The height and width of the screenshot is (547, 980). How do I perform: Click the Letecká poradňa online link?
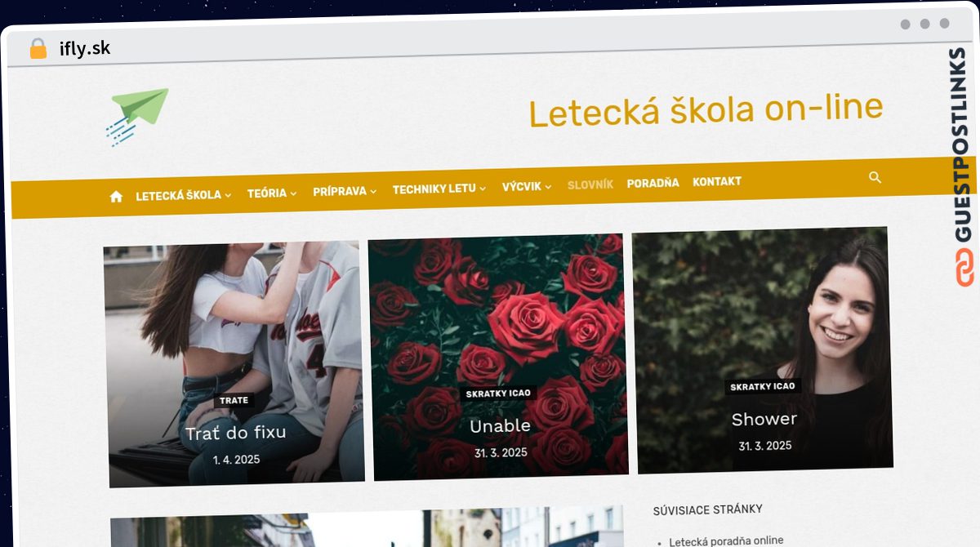726,540
